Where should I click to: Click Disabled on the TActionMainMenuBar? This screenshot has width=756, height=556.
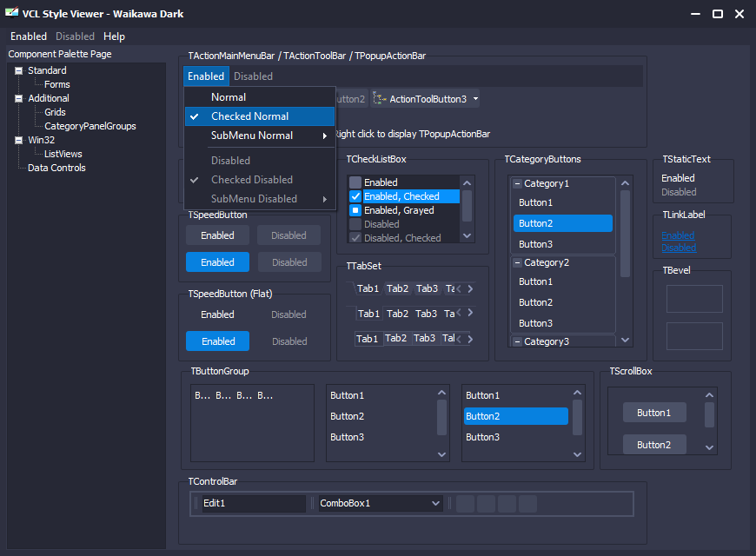253,76
